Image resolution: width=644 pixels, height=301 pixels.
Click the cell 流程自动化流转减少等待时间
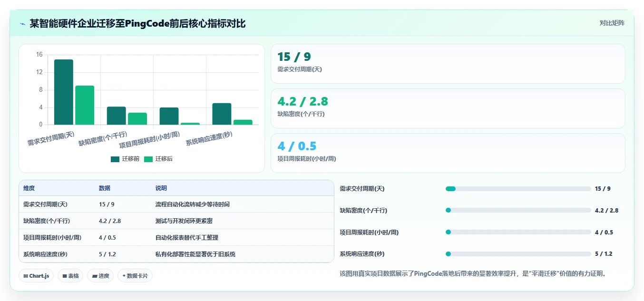click(x=193, y=204)
